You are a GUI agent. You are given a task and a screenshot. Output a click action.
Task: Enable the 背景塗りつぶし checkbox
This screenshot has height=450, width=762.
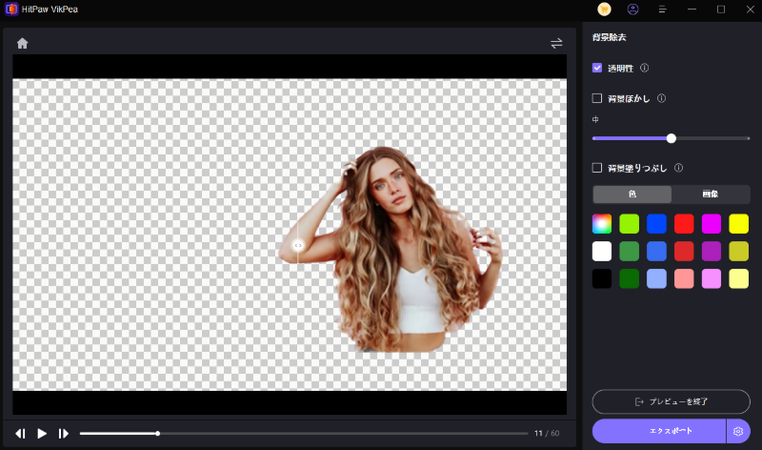pos(597,168)
